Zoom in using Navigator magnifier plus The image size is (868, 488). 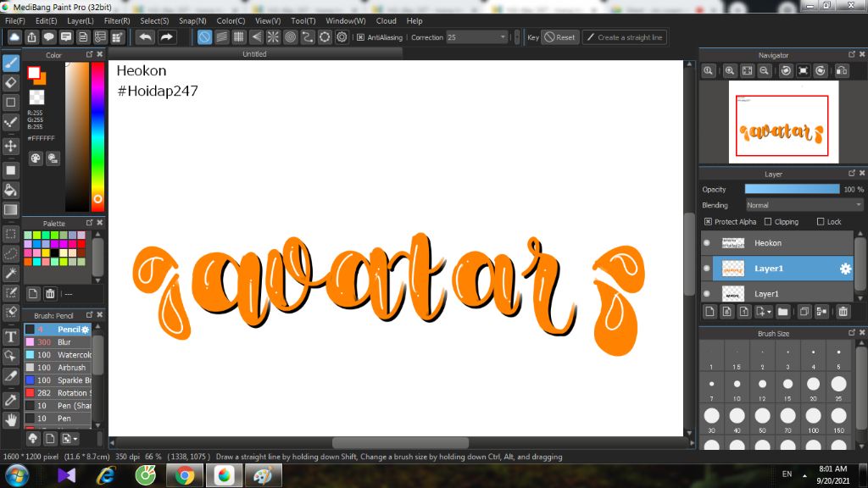tap(730, 71)
